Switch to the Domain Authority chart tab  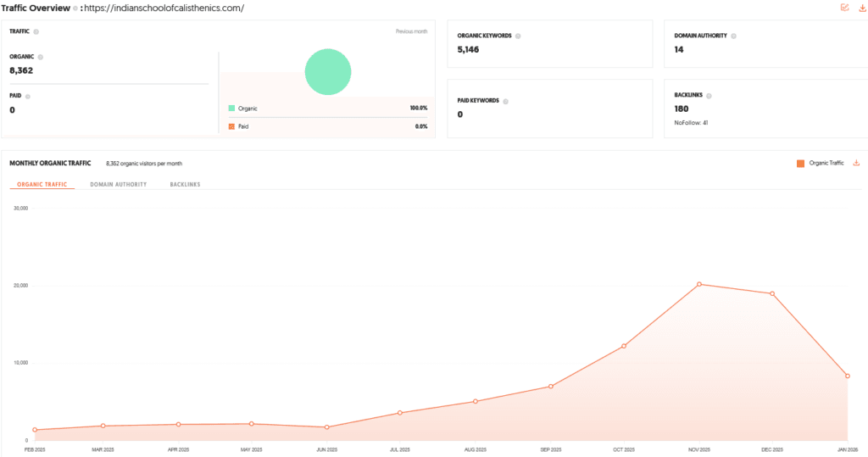(x=119, y=184)
